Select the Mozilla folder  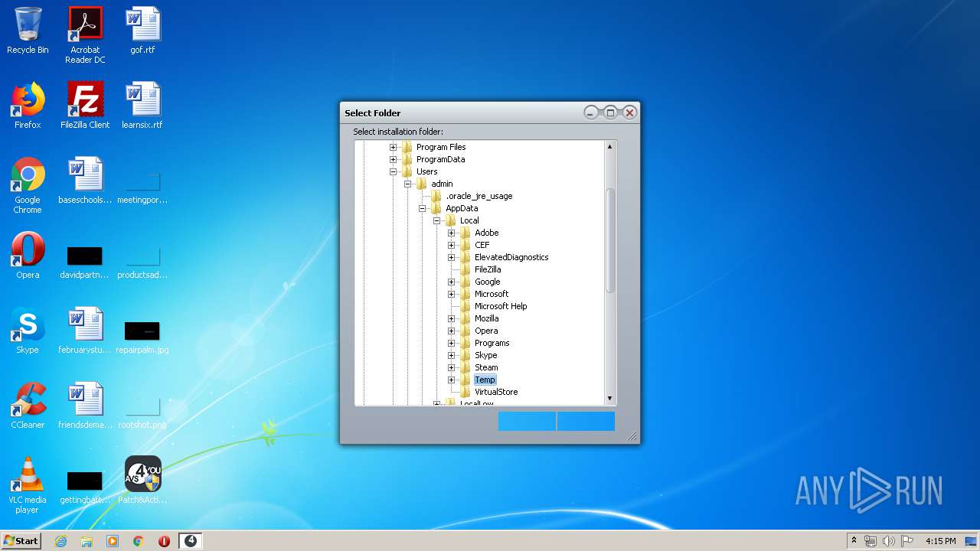coord(486,318)
